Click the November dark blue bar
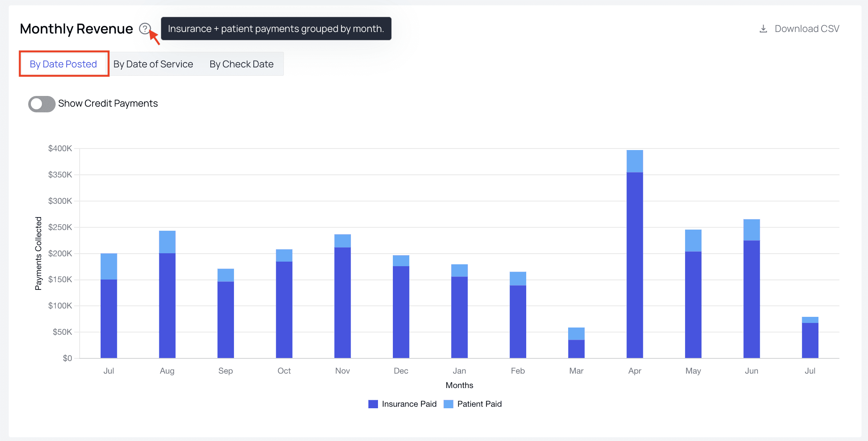 coord(342,303)
